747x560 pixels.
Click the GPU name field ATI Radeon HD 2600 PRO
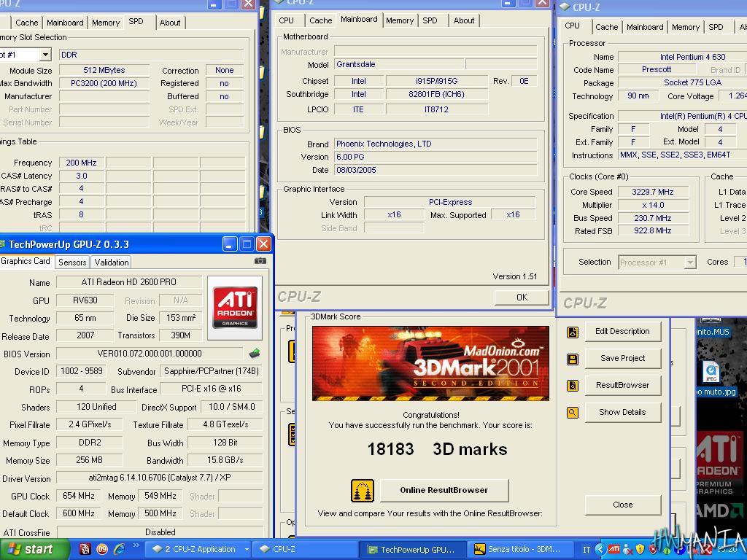tap(128, 282)
